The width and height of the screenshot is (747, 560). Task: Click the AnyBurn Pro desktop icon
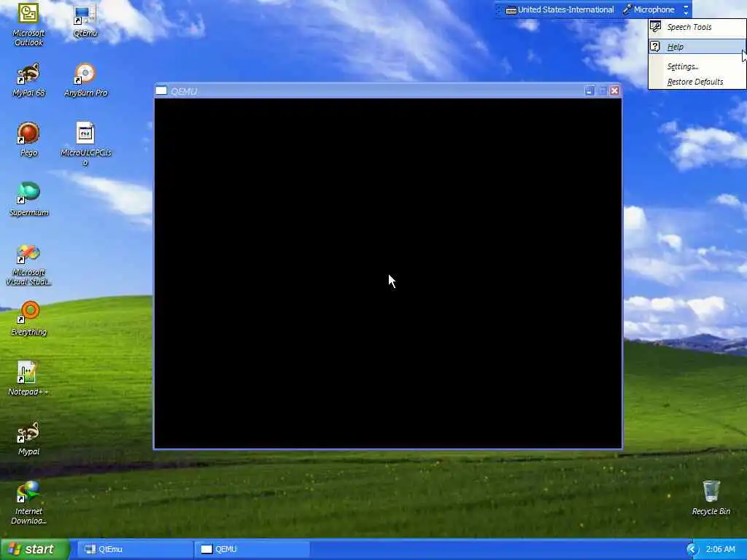click(x=86, y=80)
